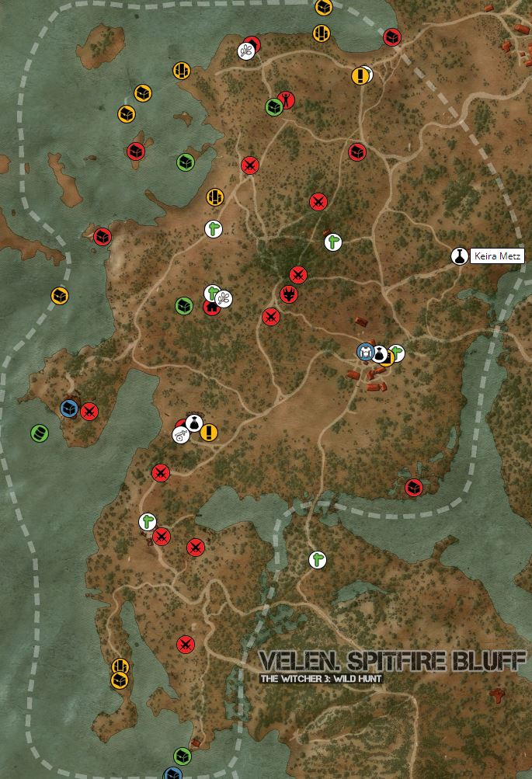Click crossed swords touching the southern signpost
The height and width of the screenshot is (779, 532).
(x=162, y=537)
